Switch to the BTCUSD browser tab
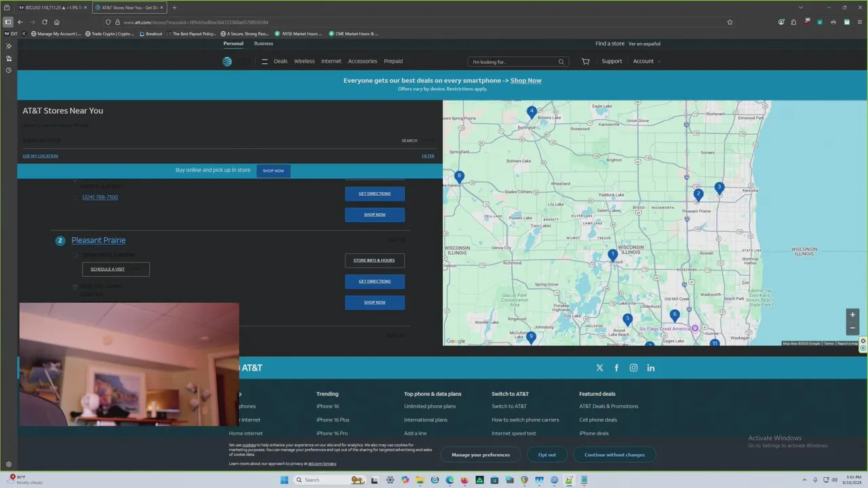The height and width of the screenshot is (488, 868). click(x=52, y=7)
